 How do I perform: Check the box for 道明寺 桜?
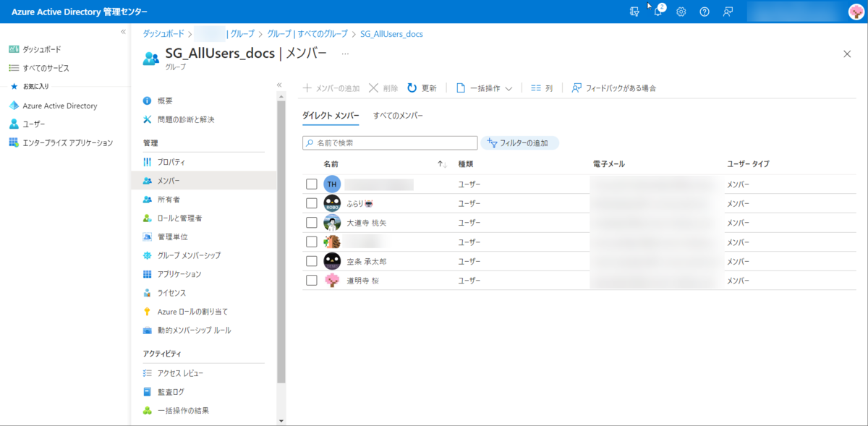(x=312, y=281)
